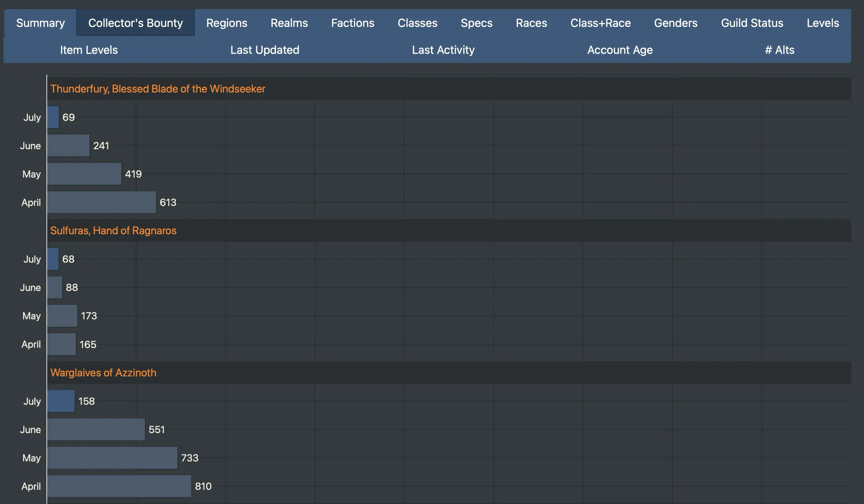The image size is (864, 504).
Task: Follow the Sulfuras, Hand of Ragnaros link
Action: (x=113, y=231)
